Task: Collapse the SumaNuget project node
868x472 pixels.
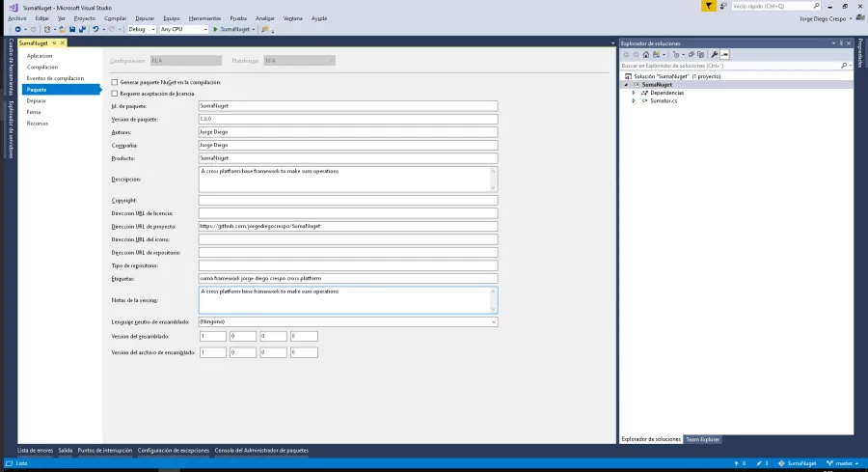Action: click(626, 85)
